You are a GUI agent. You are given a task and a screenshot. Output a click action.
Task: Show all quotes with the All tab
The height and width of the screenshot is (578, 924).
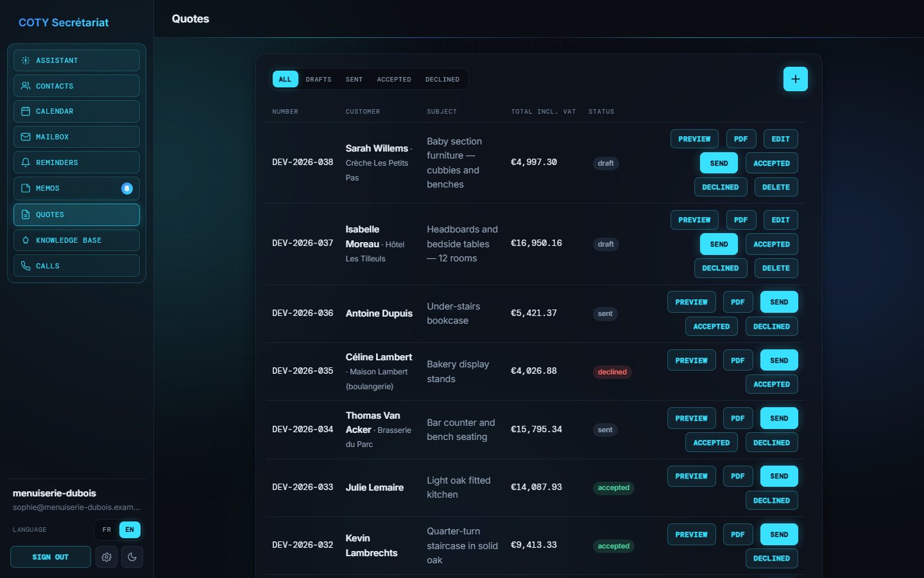(286, 79)
